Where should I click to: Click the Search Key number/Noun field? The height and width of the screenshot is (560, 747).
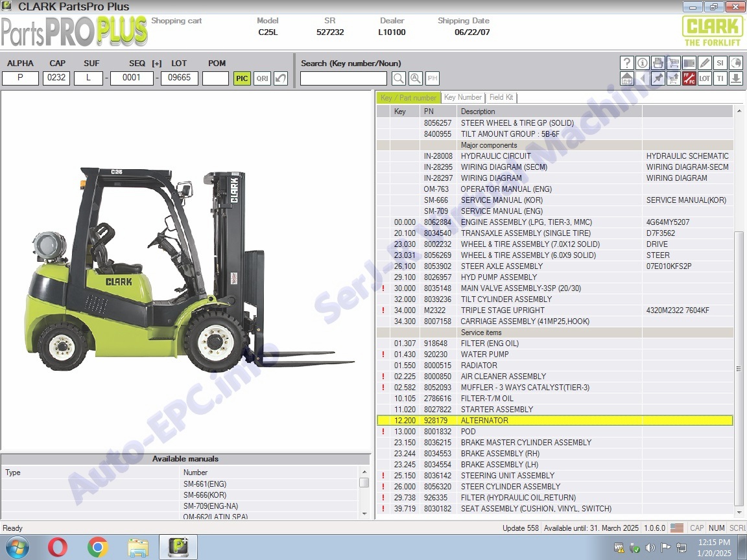point(344,78)
